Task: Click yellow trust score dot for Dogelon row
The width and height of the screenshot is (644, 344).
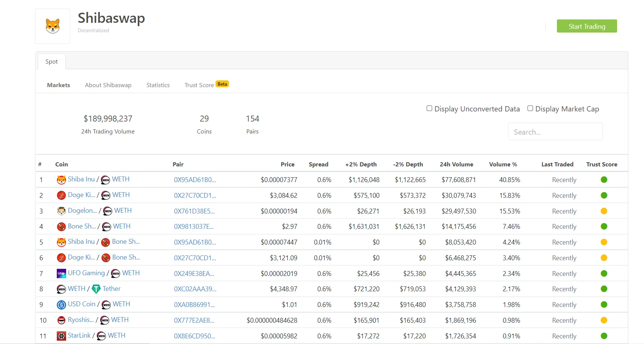Action: coord(604,211)
